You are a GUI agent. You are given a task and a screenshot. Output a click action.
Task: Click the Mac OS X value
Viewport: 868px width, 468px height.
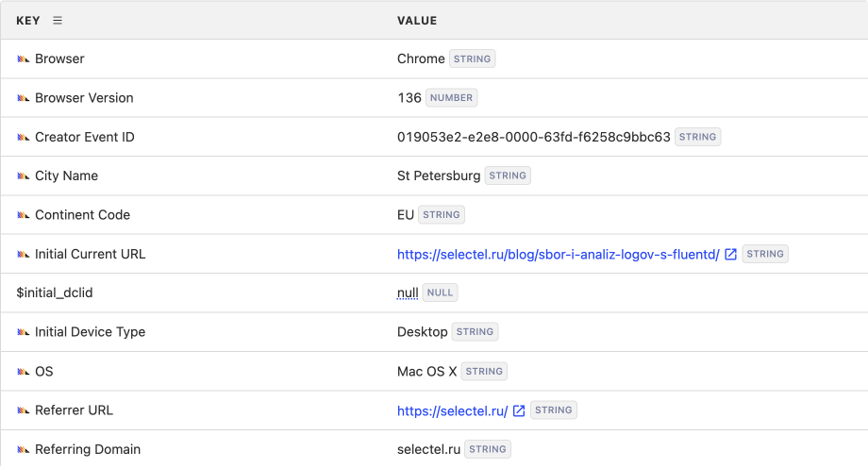tap(426, 372)
